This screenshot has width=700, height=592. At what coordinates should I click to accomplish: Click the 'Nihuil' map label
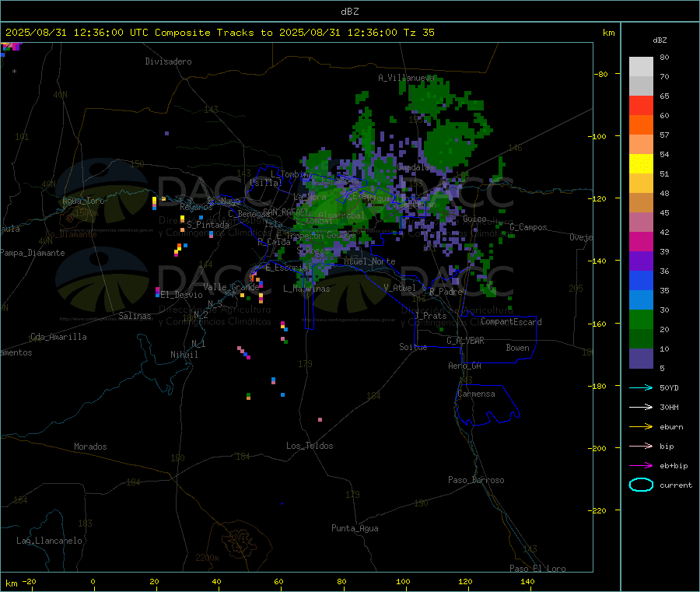click(184, 355)
